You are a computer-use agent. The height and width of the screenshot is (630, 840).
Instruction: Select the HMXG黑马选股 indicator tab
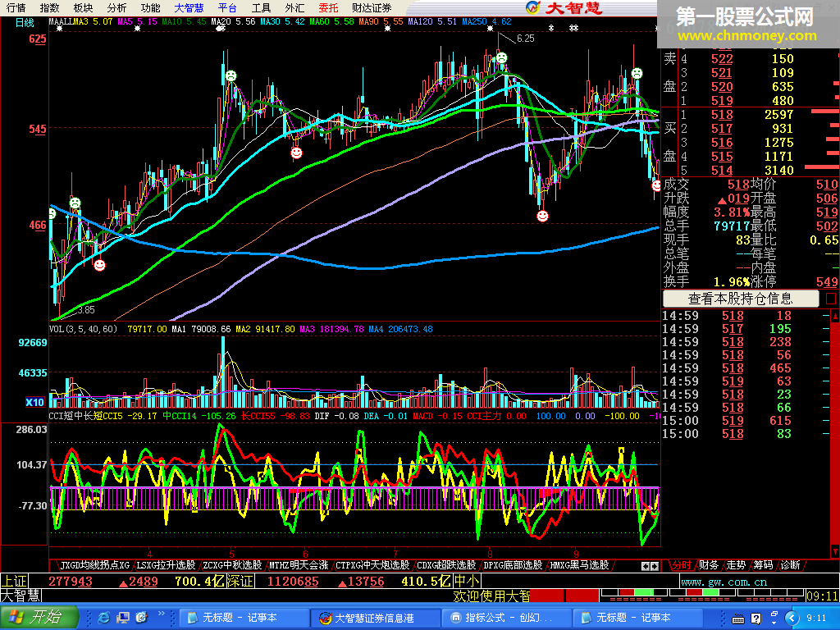coord(579,565)
